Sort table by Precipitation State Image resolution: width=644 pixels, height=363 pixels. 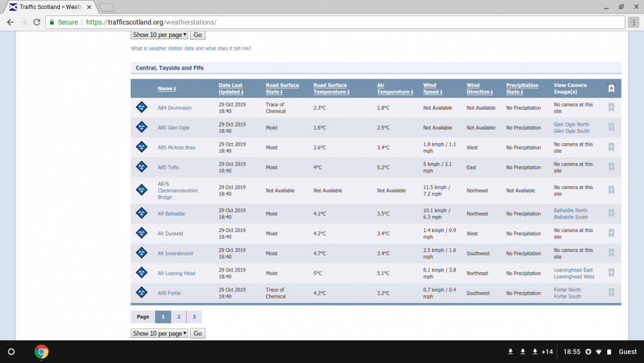point(522,88)
